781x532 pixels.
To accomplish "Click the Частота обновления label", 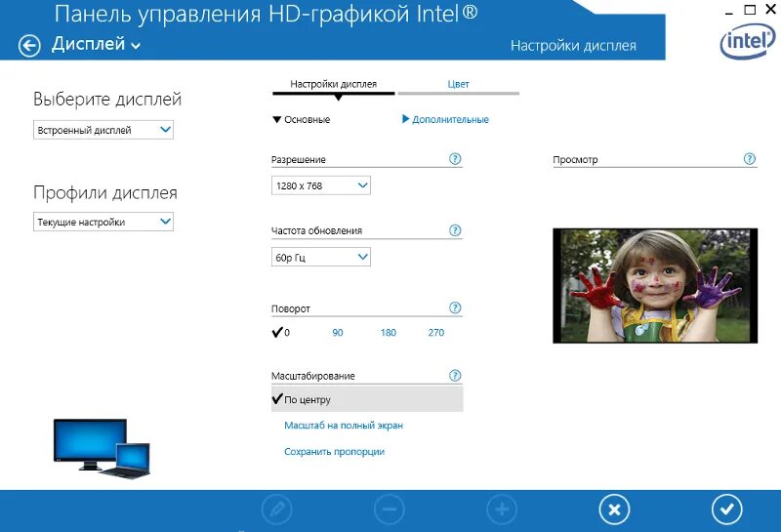I will [x=316, y=230].
